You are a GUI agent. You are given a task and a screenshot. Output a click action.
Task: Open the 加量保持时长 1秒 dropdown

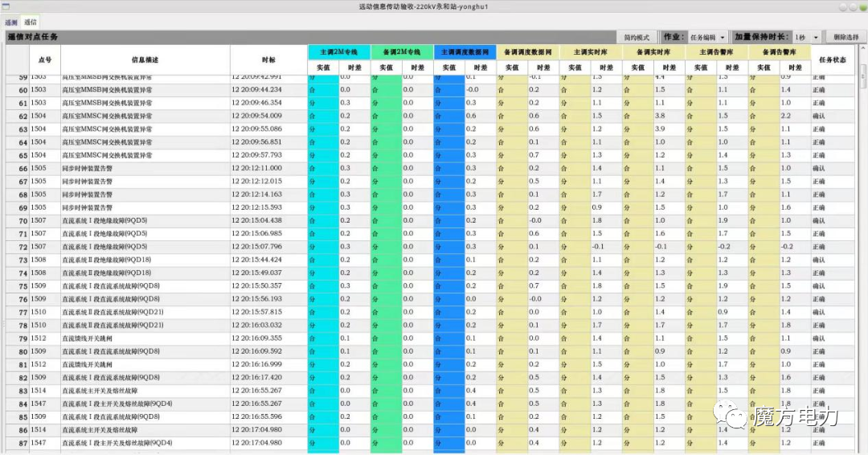point(807,37)
